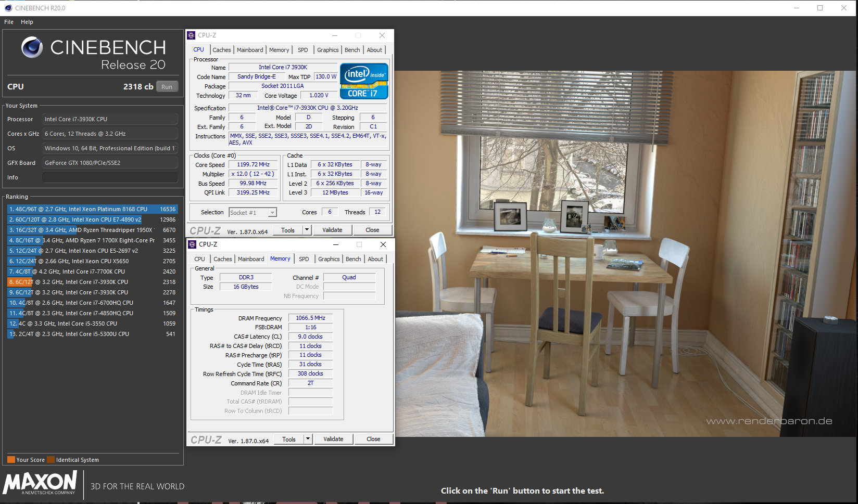Switch to CPU tab in the CPU-Z memory window
The height and width of the screenshot is (504, 858).
[x=200, y=259]
